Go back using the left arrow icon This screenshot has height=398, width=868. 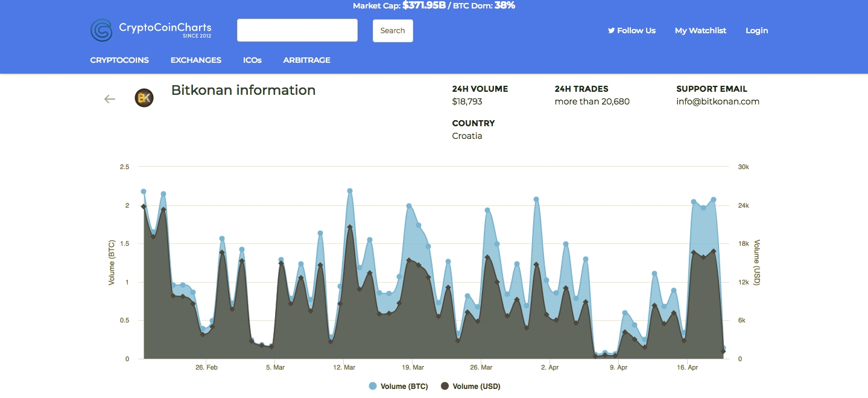[110, 99]
